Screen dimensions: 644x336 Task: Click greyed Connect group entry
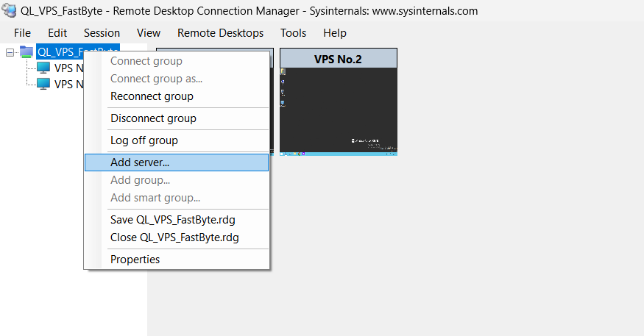pos(177,61)
